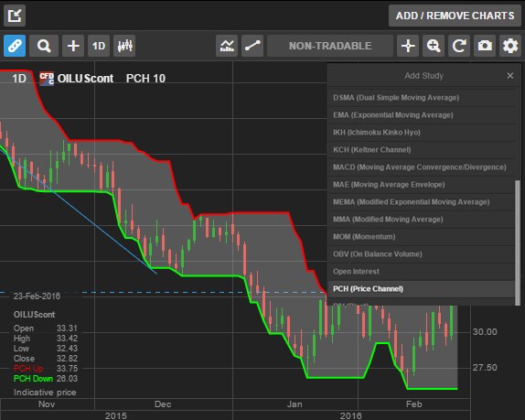Open the instrument search magnifier
Viewport: 525px width, 420px height.
44,46
